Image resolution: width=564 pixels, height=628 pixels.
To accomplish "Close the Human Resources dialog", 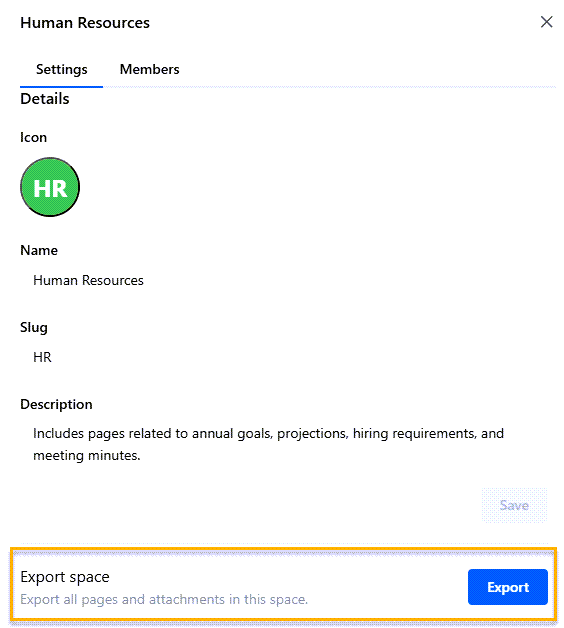I will 546,22.
